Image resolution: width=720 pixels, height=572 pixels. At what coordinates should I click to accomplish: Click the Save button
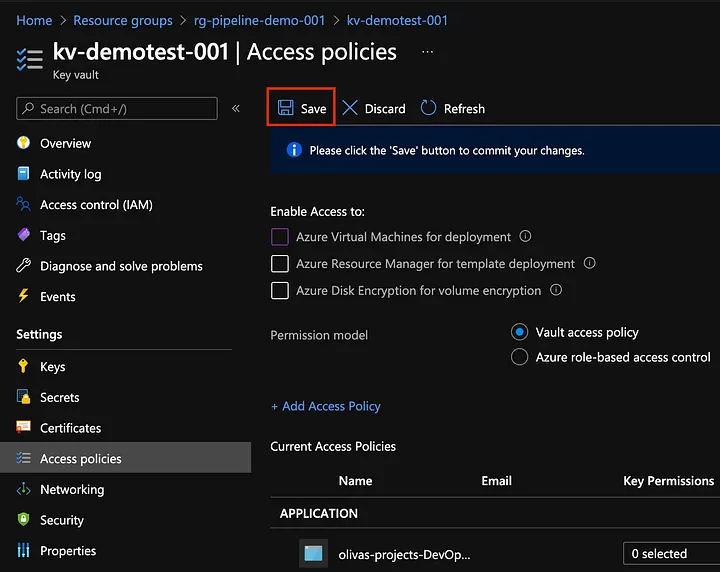coord(301,107)
